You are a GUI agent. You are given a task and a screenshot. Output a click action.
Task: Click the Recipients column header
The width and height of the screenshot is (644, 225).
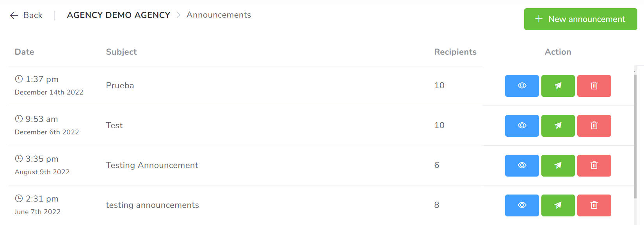coord(455,52)
